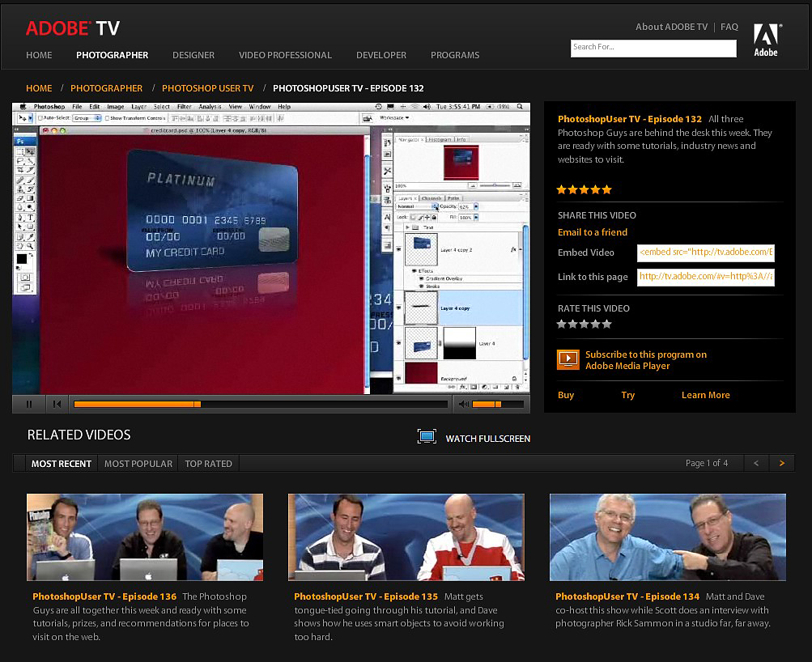Viewport: 812px width, 662px height.
Task: Click the 'Page 1 of 4' indicator
Action: [707, 463]
